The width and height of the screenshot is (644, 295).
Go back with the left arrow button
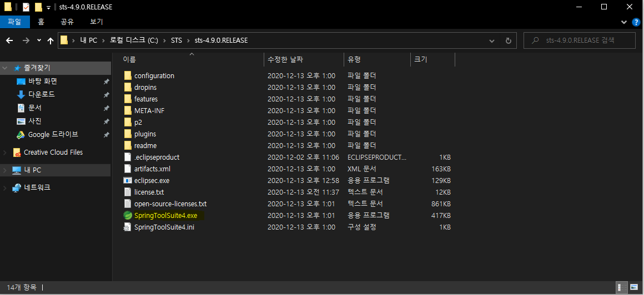click(9, 40)
